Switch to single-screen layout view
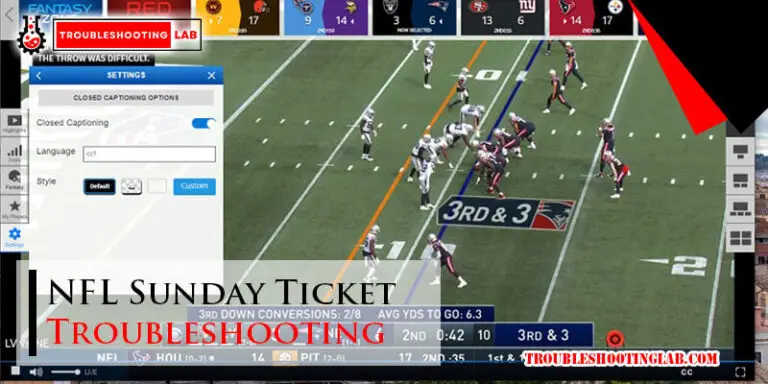Screen dimensions: 768x384 pyautogui.click(x=740, y=151)
